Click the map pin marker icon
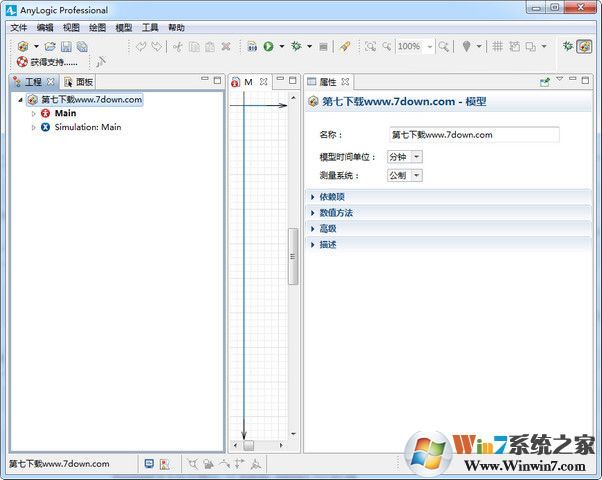Screen dimensions: 602x480 466,46
